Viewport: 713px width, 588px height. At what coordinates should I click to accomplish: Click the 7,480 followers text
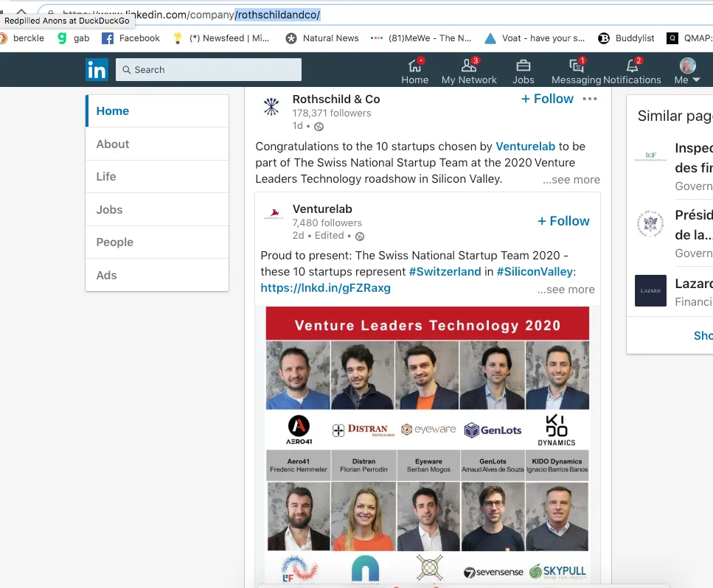[x=327, y=223]
